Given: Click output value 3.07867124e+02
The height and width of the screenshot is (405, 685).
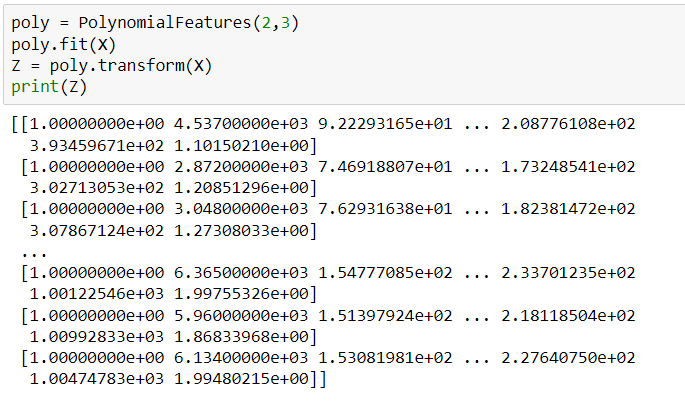Looking at the screenshot, I should [97, 231].
